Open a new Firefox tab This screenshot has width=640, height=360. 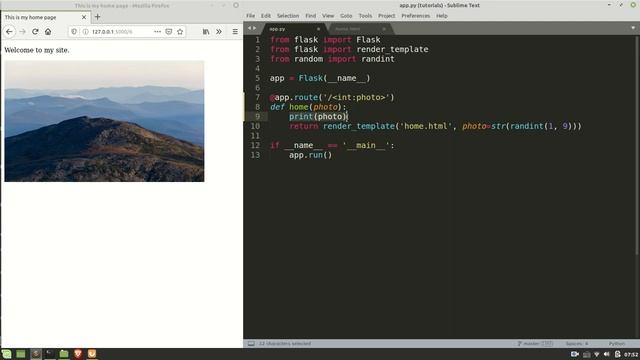click(x=97, y=17)
